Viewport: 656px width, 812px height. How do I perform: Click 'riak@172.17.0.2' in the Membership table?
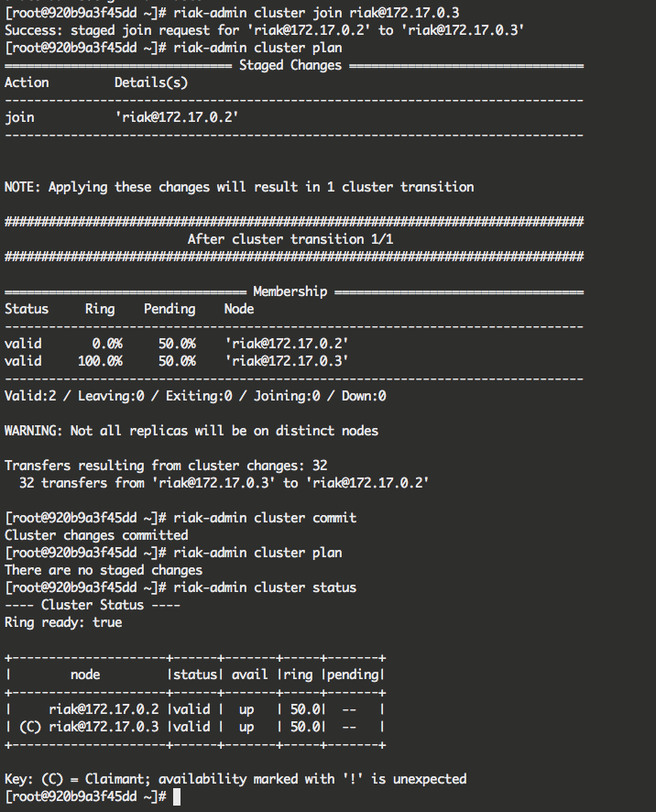click(287, 344)
